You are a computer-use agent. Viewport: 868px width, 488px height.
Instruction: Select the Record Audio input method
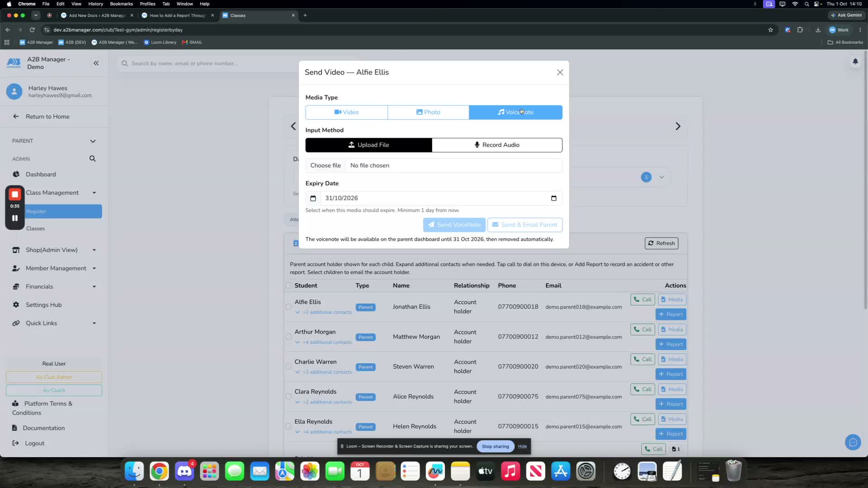(x=497, y=145)
